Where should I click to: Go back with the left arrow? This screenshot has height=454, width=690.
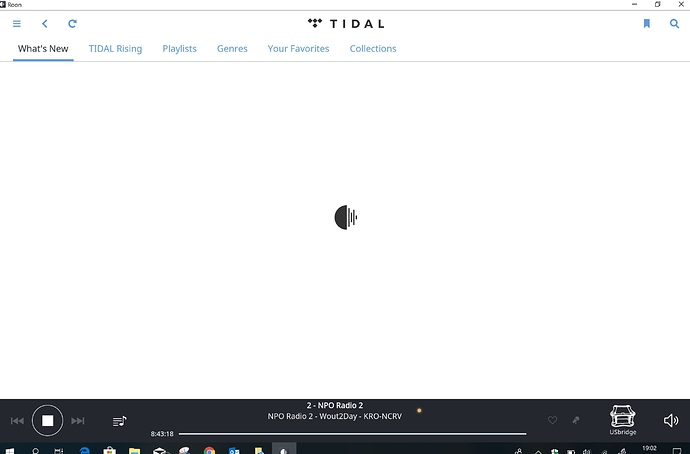click(44, 24)
